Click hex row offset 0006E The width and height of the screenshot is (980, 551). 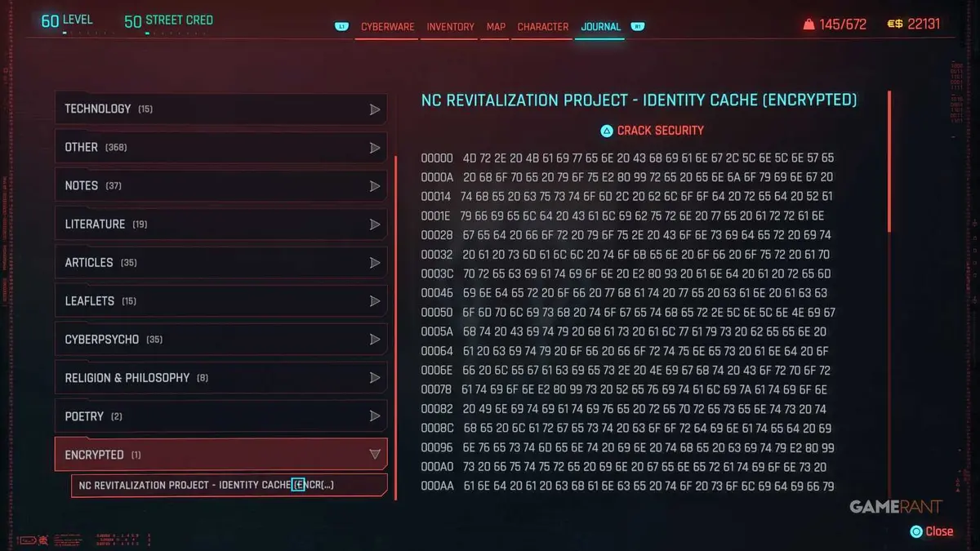[437, 371]
